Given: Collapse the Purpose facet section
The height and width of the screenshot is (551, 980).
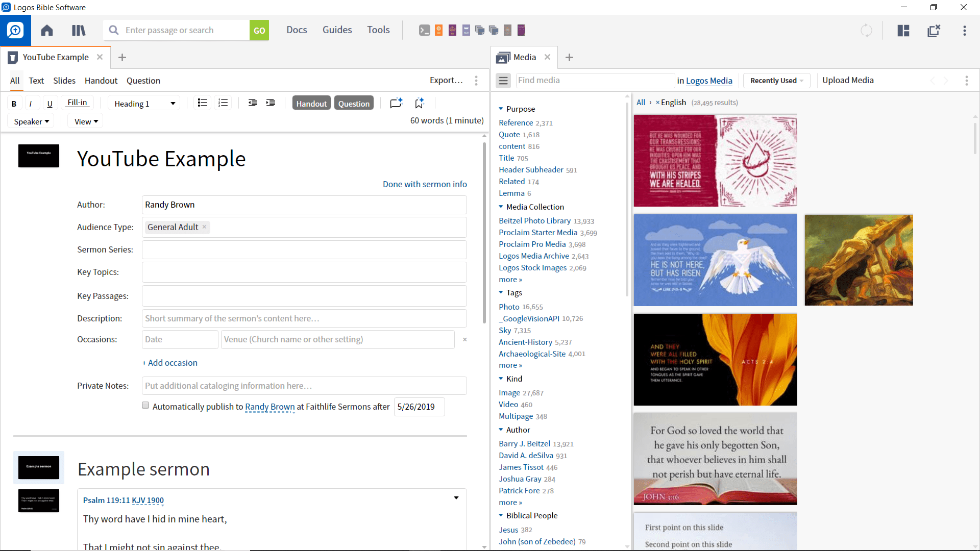Looking at the screenshot, I should (501, 109).
